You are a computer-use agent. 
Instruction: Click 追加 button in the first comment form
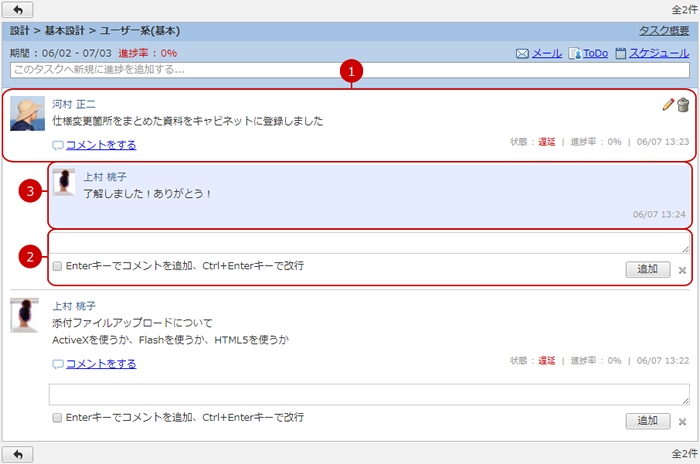[647, 269]
